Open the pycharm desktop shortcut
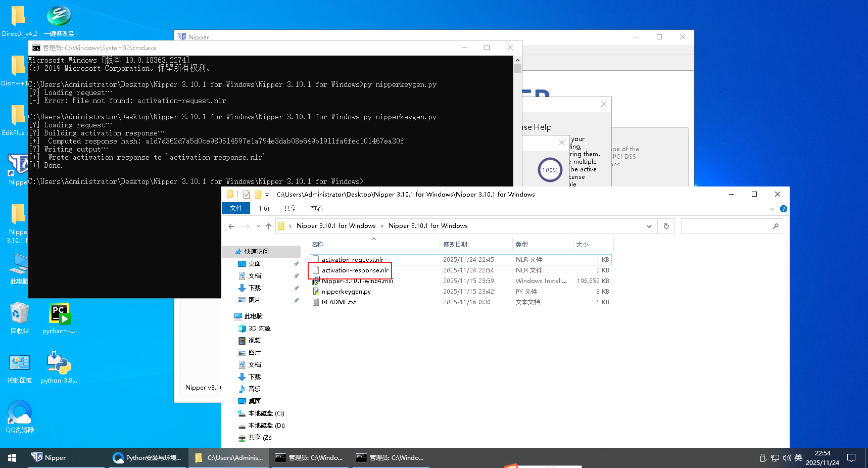Image resolution: width=868 pixels, height=468 pixels. point(59,314)
